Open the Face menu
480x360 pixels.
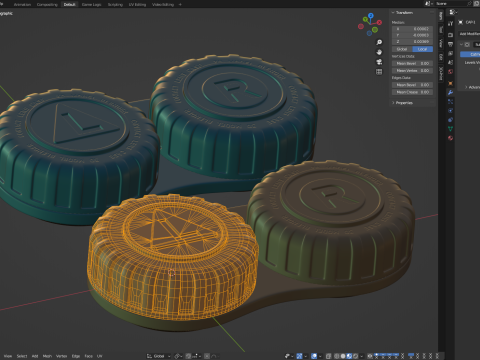pyautogui.click(x=88, y=356)
